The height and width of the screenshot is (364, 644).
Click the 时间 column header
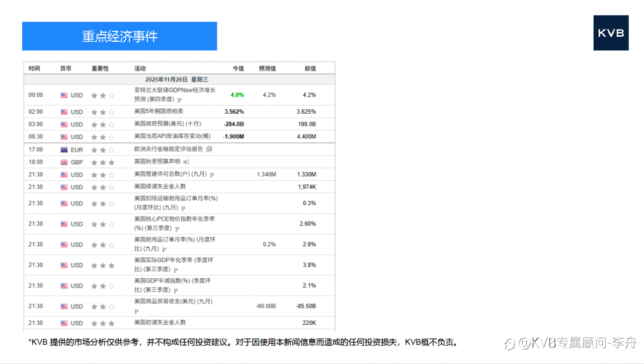pyautogui.click(x=34, y=68)
